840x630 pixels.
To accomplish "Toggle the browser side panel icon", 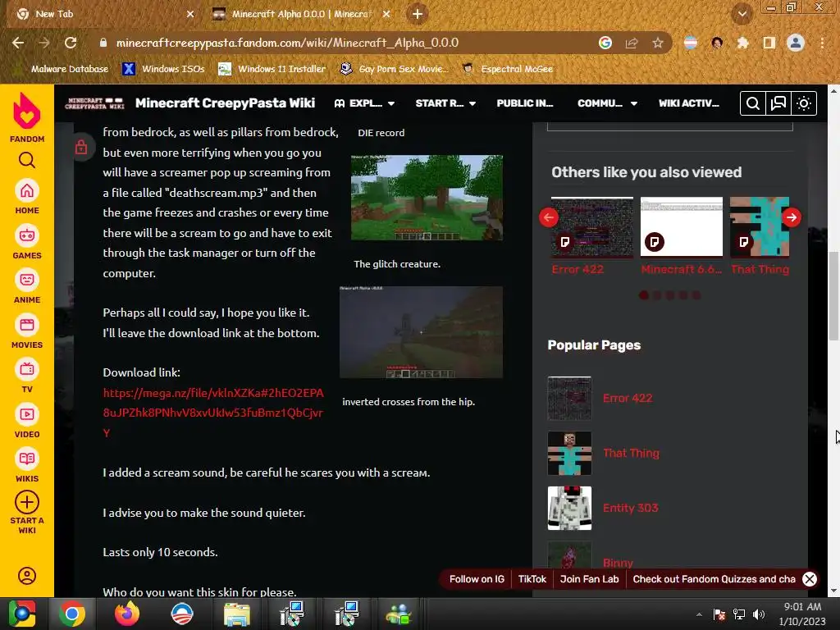I will click(x=769, y=43).
